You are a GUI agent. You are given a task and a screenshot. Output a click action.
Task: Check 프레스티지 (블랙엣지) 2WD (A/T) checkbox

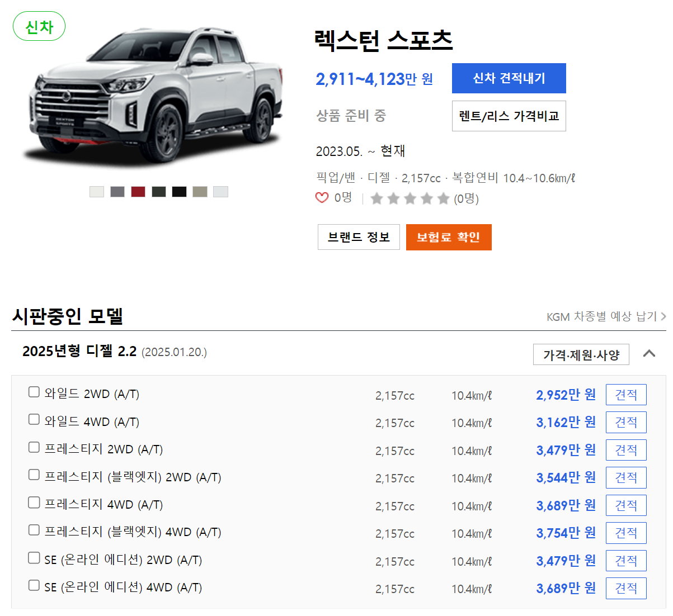34,475
